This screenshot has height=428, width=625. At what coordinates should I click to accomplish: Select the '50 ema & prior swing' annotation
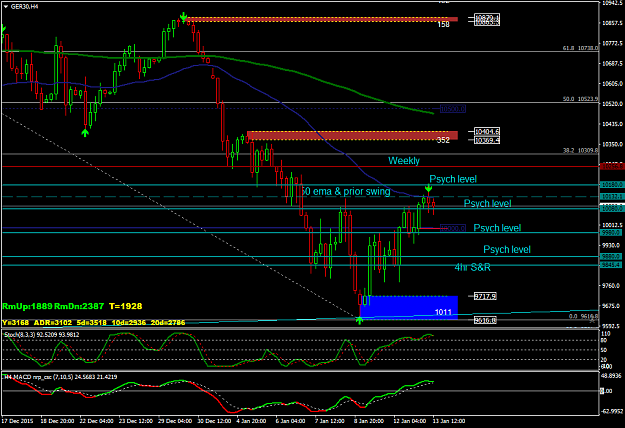click(x=345, y=192)
